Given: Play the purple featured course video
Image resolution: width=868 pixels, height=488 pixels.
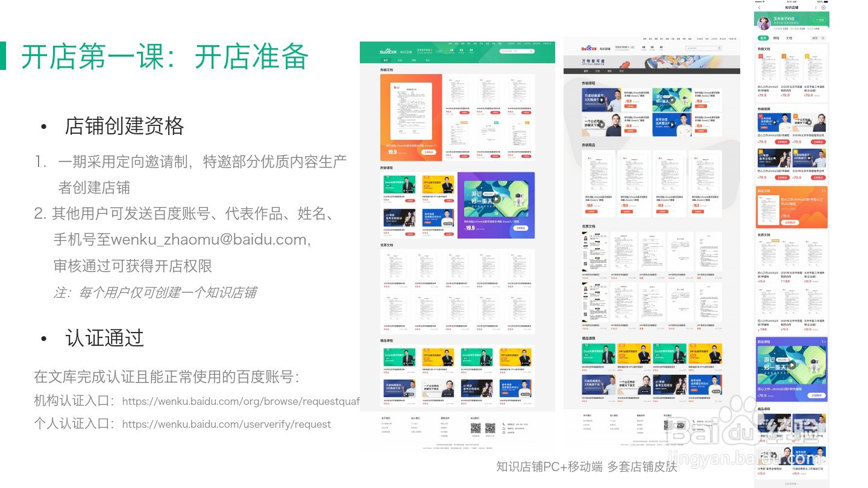Looking at the screenshot, I should coord(495,199).
